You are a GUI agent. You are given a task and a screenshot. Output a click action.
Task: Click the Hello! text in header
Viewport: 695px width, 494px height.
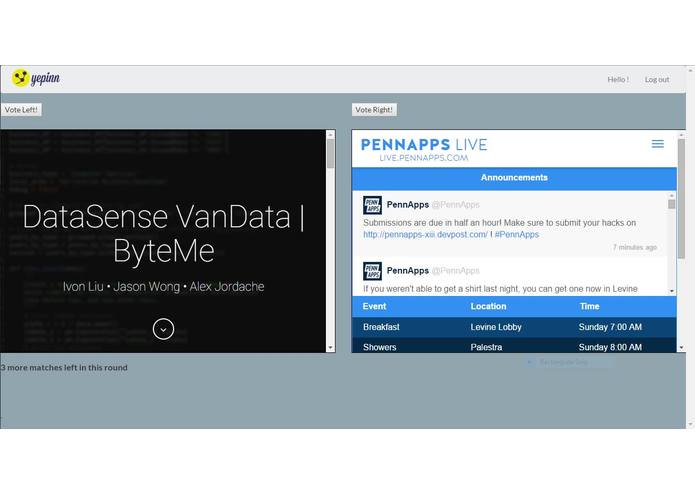coord(618,79)
